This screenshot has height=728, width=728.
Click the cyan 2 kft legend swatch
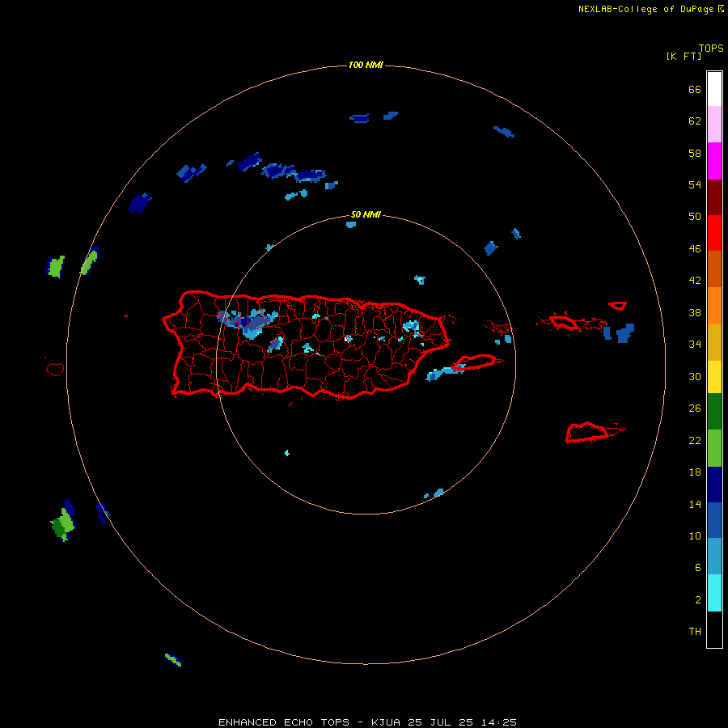714,593
